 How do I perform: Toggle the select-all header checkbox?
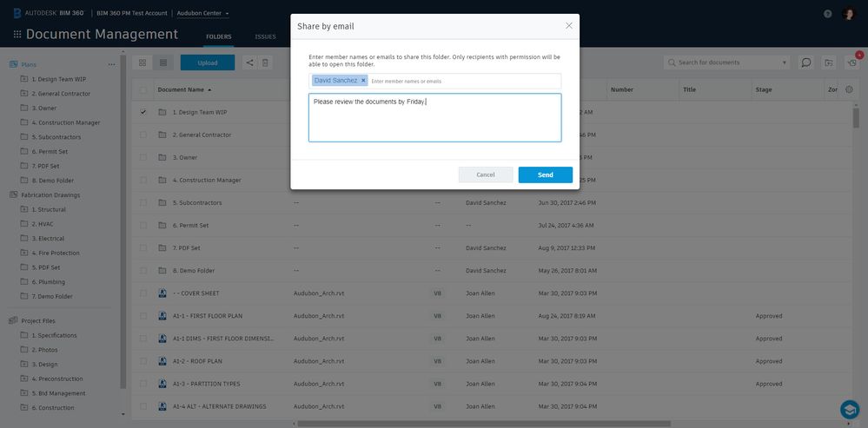click(x=143, y=89)
